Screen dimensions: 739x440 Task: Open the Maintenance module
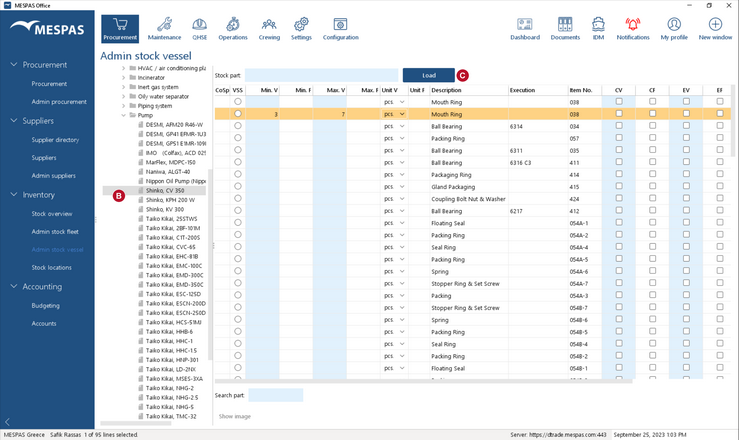pyautogui.click(x=164, y=29)
